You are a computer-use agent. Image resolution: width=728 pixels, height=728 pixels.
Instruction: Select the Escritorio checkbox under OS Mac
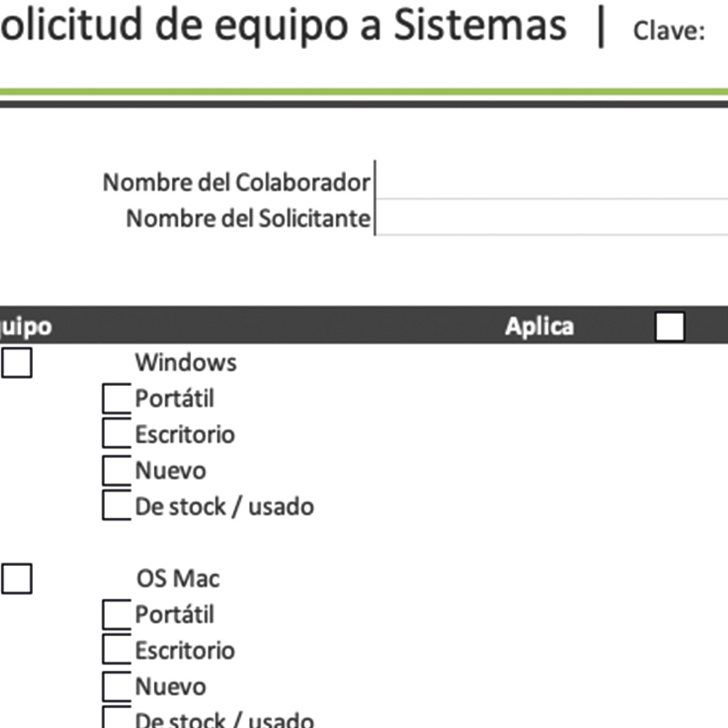(116, 651)
